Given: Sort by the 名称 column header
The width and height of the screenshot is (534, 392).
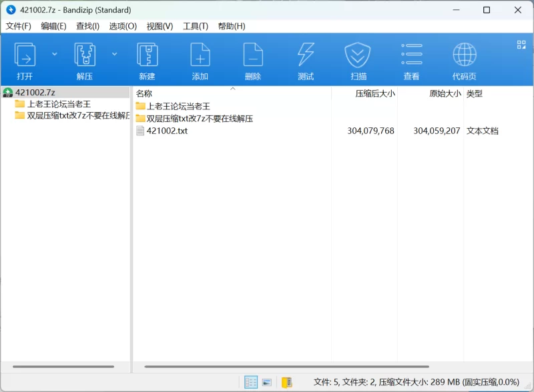Looking at the screenshot, I should [x=144, y=94].
